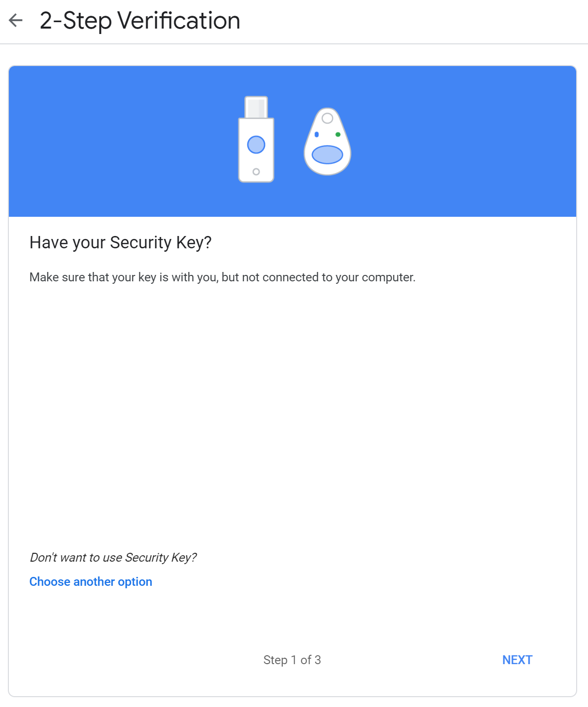The image size is (588, 707).
Task: Click the green LED dot on key fob
Action: tap(338, 135)
